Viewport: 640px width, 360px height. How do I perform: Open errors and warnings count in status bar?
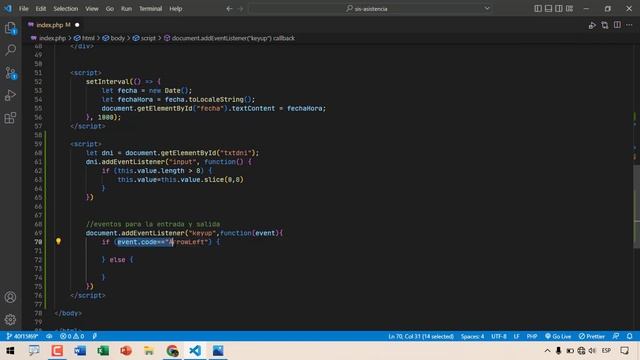72,336
